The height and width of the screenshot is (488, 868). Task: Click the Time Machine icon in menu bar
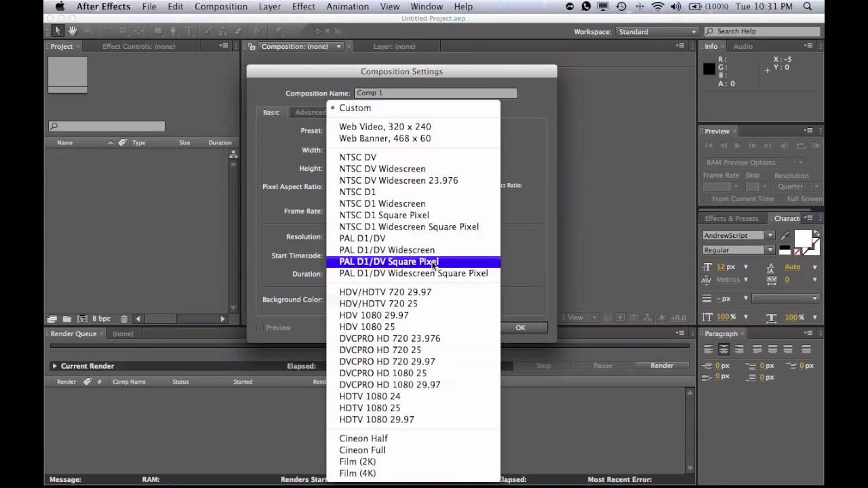point(621,7)
